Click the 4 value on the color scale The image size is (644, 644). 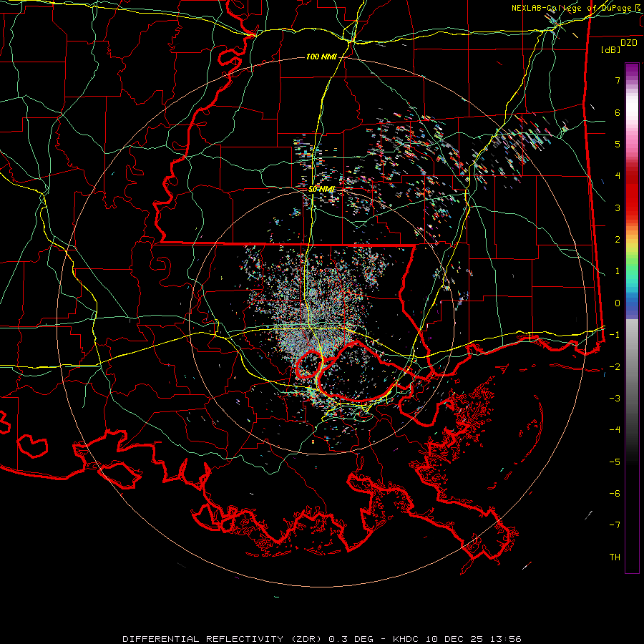coord(618,176)
